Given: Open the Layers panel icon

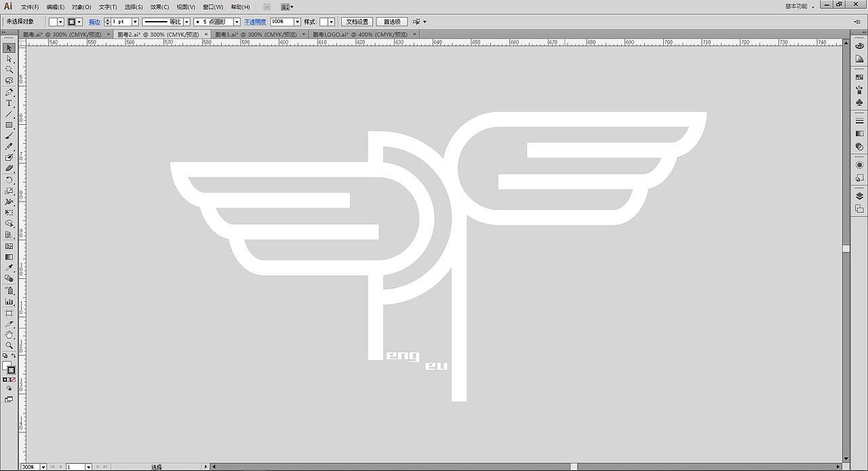Looking at the screenshot, I should [x=859, y=196].
